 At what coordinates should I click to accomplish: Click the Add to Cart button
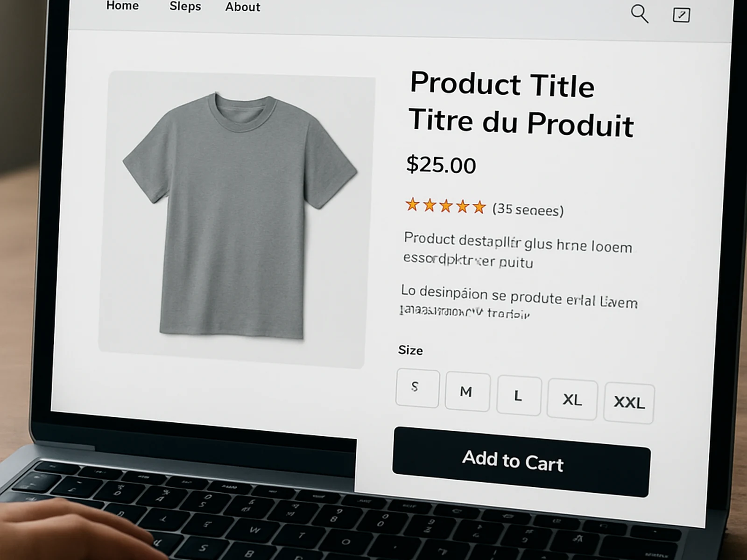521,462
